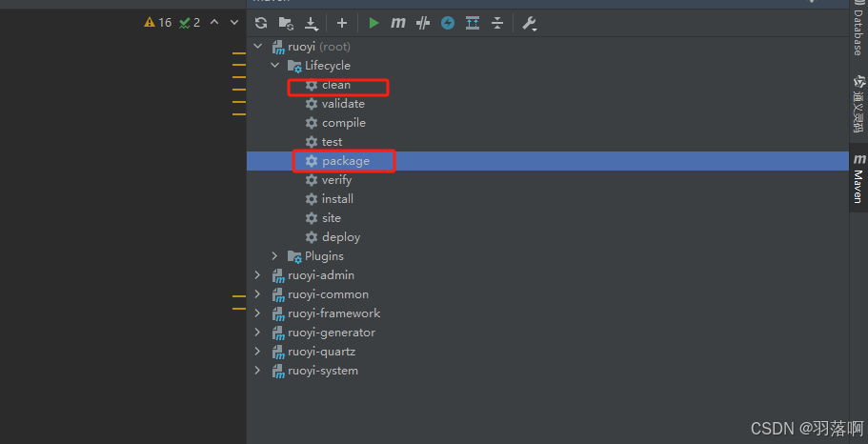
Task: Open the 通义灵码 tool window tab
Action: (858, 105)
